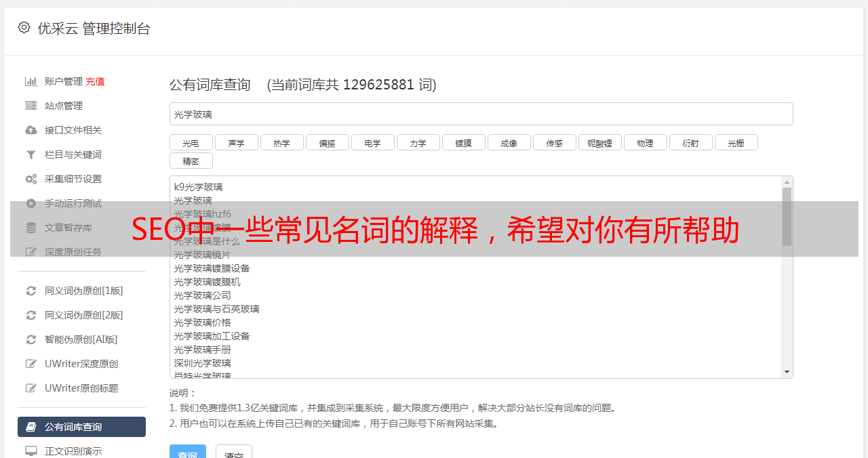
Task: Click the play icon for 手动运行测试
Action: coord(31,203)
